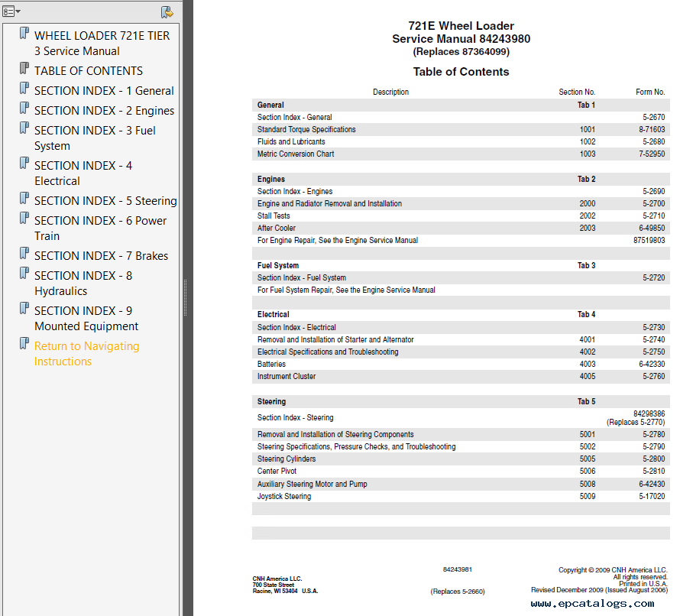693x616 pixels.
Task: Open 'Section Index - Engines' entry
Action: click(295, 192)
